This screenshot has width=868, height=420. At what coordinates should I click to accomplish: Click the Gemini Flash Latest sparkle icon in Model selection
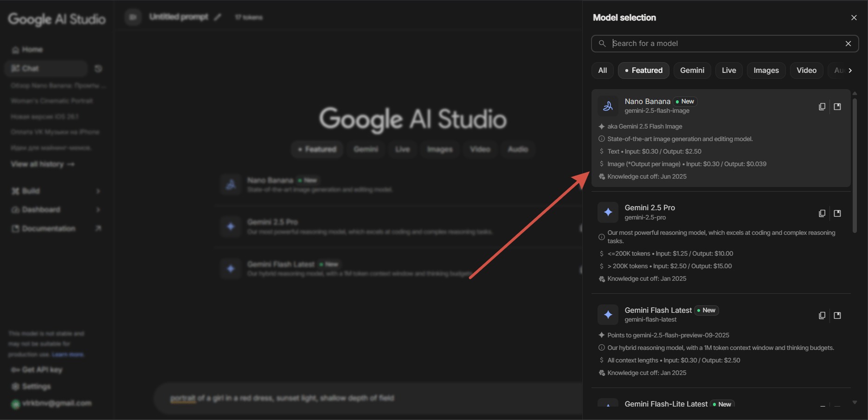click(608, 315)
